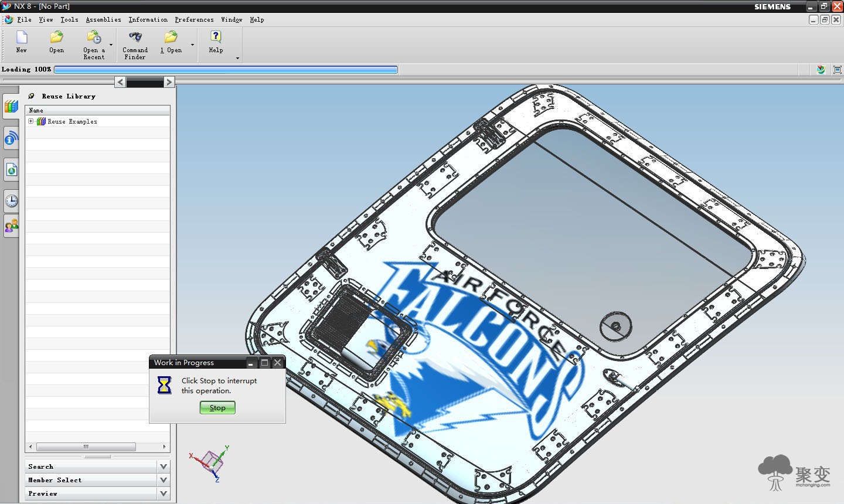This screenshot has height=504, width=844.
Task: Restore the inner document window
Action: [825, 20]
